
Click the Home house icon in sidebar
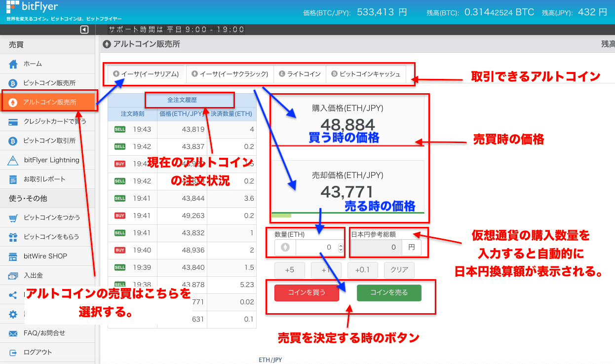pyautogui.click(x=14, y=64)
